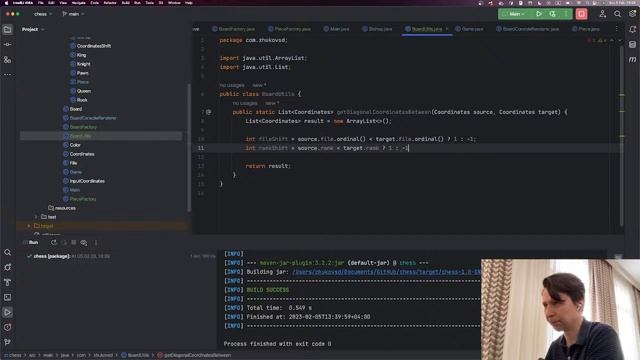The height and width of the screenshot is (360, 640).
Task: Place cursor on the return result line
Action: 267,166
